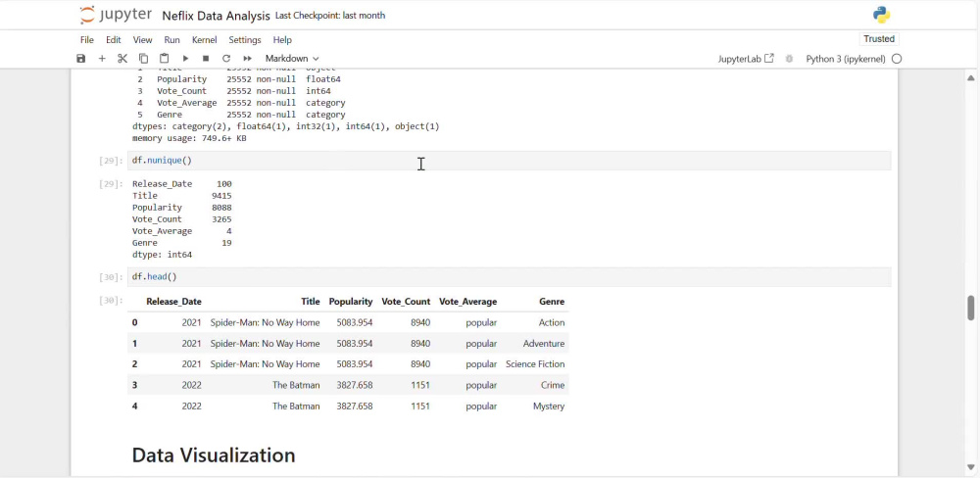The height and width of the screenshot is (478, 980).
Task: Open the File menu
Action: tap(87, 39)
